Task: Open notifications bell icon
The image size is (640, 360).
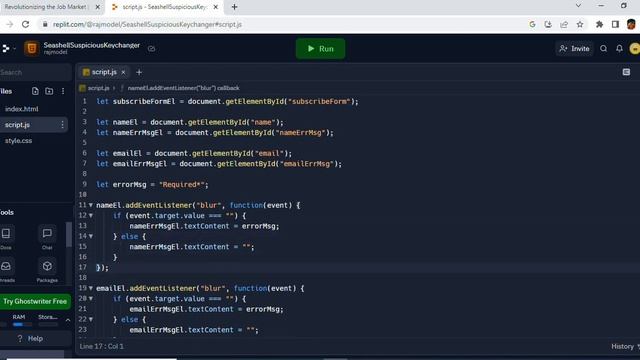Action: [619, 49]
